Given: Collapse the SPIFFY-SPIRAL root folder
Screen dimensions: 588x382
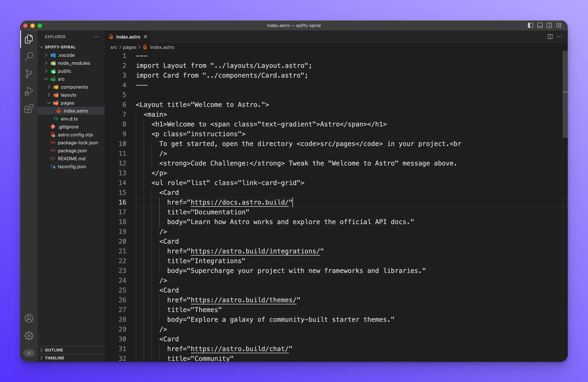Looking at the screenshot, I should tap(41, 47).
